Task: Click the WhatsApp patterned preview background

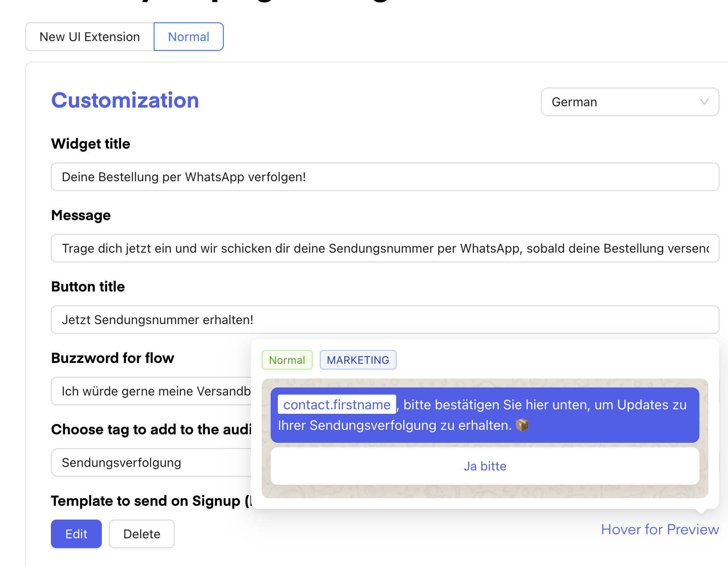Action: 485,492
